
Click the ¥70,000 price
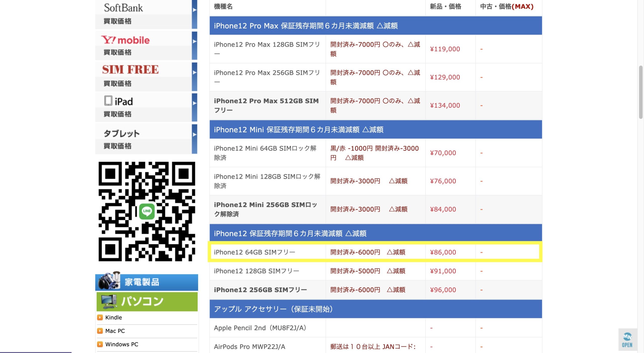pos(443,153)
